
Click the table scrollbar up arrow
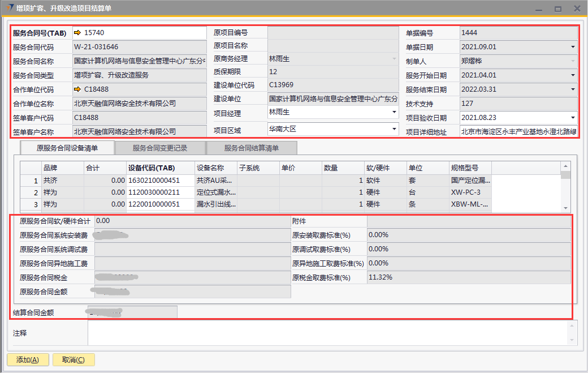coord(565,166)
